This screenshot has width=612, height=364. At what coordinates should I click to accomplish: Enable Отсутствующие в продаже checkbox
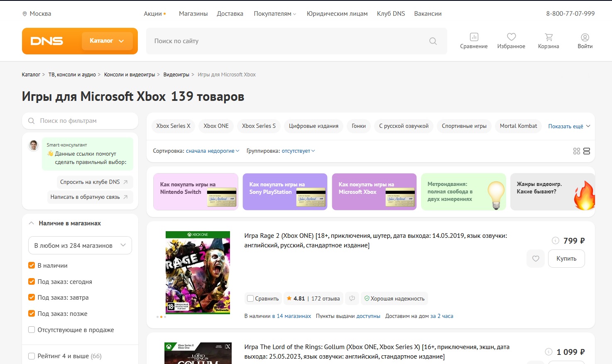tap(32, 330)
